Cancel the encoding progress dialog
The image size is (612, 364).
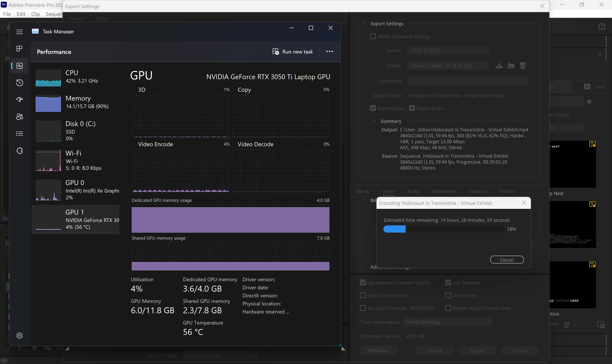pyautogui.click(x=507, y=260)
